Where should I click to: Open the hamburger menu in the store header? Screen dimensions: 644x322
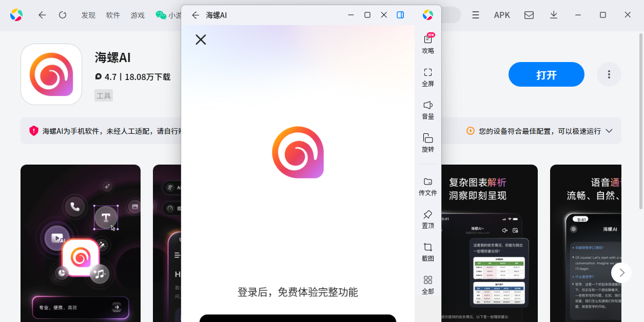[x=476, y=15]
